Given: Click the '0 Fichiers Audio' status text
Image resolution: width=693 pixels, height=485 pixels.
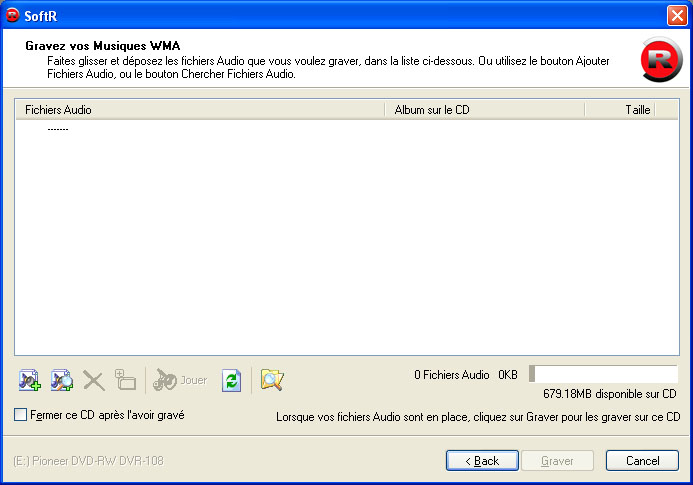Looking at the screenshot, I should click(x=452, y=375).
